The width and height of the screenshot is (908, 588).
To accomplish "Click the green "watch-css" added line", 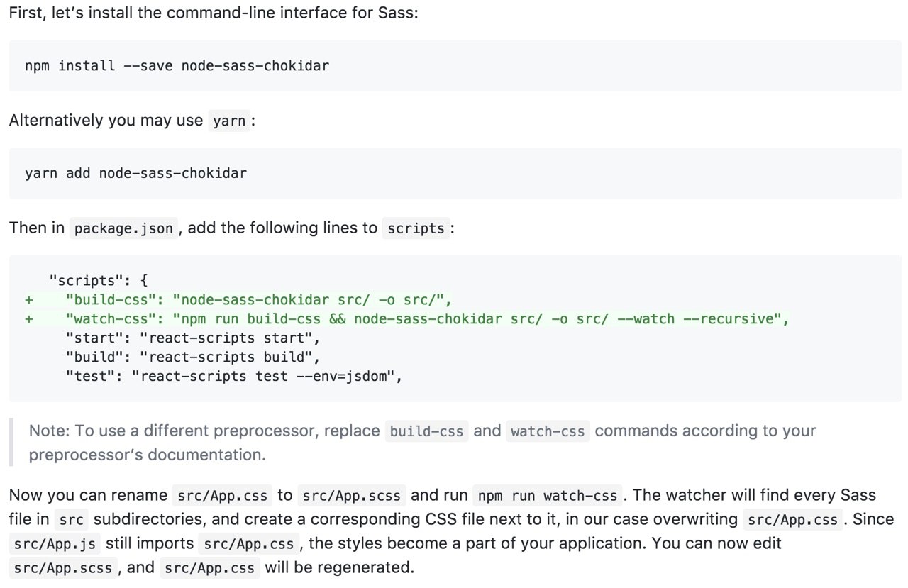I will click(427, 319).
